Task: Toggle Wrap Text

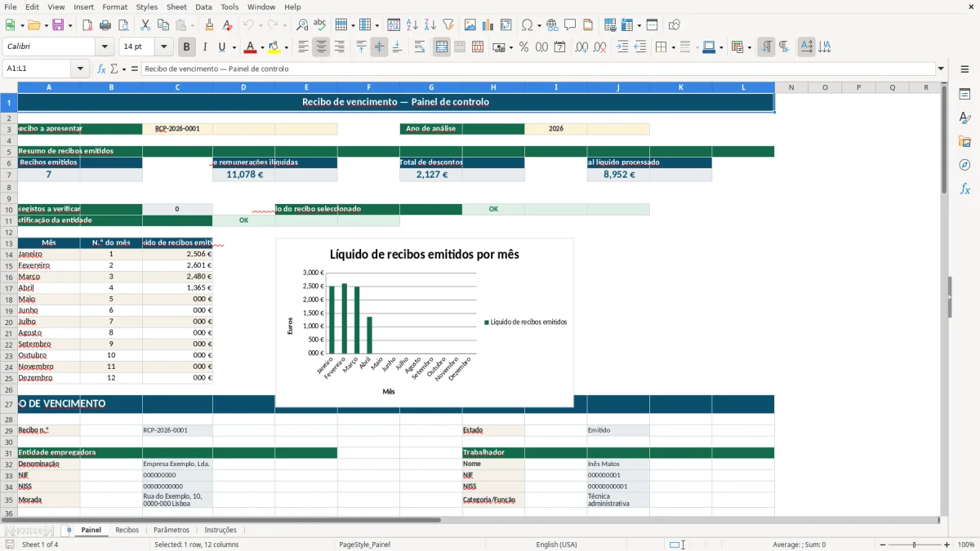Action: (x=420, y=47)
